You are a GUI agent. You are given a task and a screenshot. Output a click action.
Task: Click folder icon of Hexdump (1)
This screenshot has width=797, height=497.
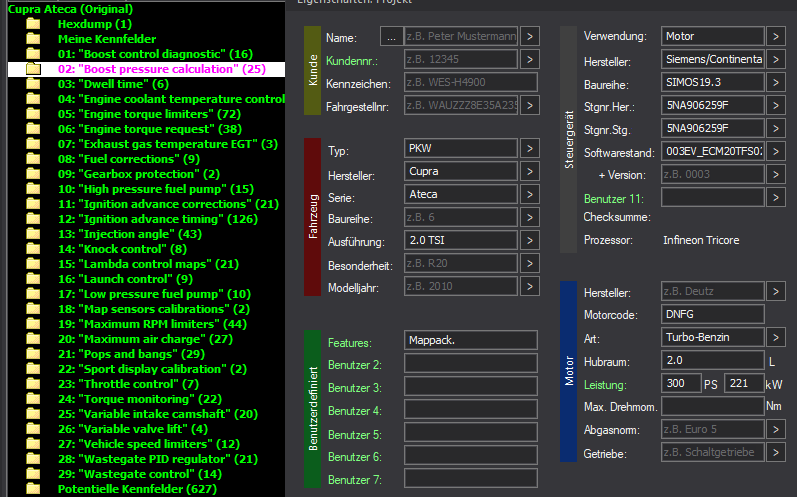tap(34, 24)
